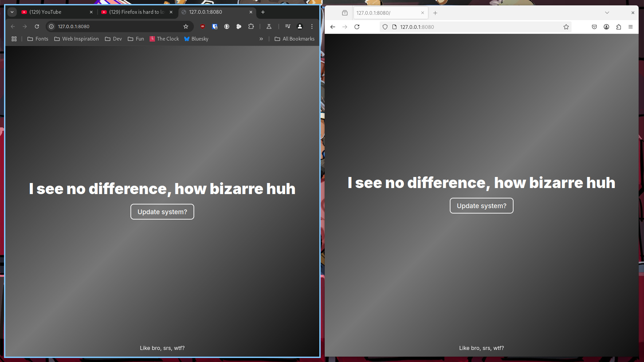Go back in Chrome
The width and height of the screenshot is (644, 362).
pyautogui.click(x=13, y=26)
